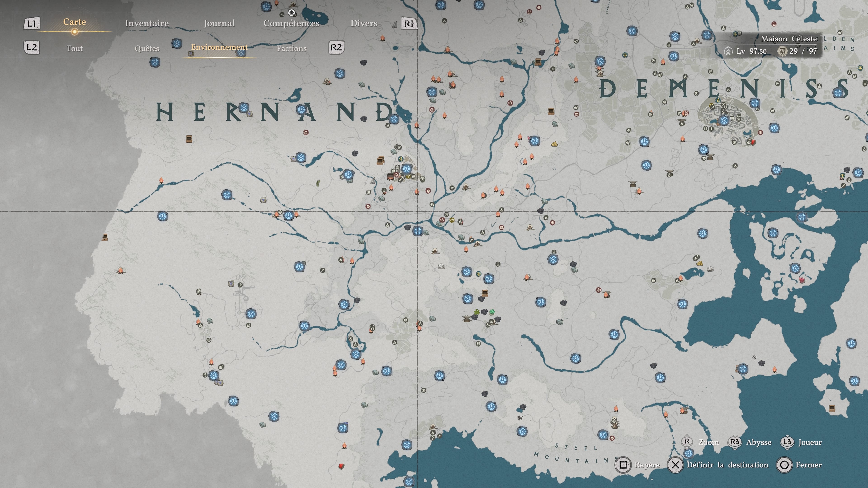Open the treasure chest on the small southeastern island
The height and width of the screenshot is (488, 868).
(832, 408)
